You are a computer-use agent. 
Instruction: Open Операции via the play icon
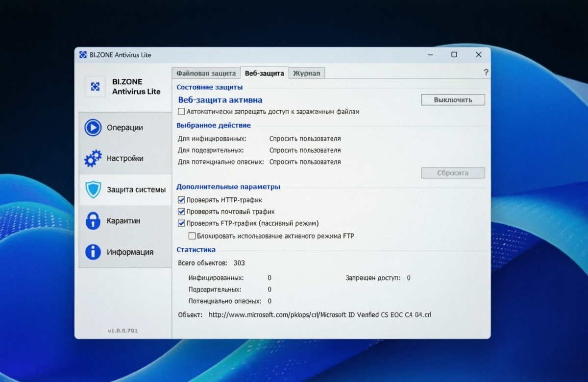[x=93, y=127]
